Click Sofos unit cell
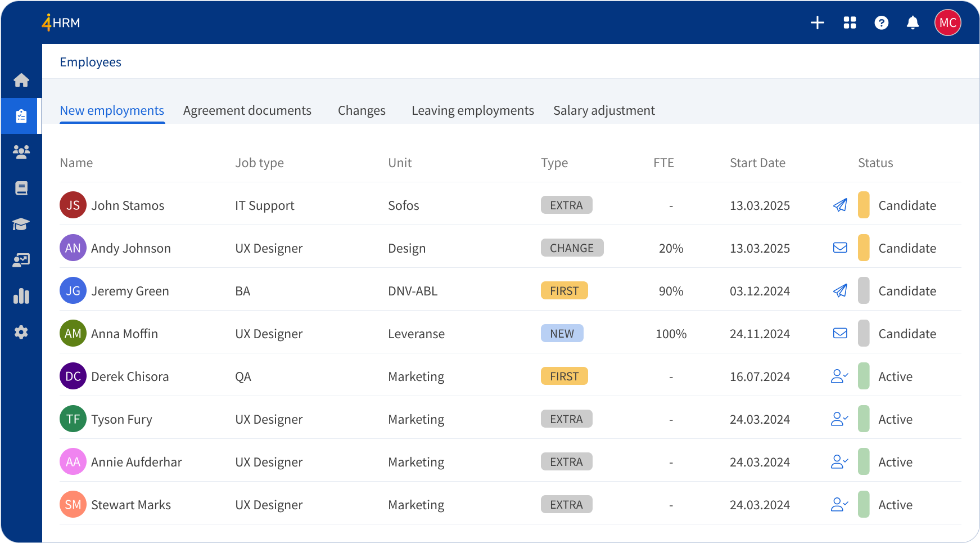 pos(404,205)
